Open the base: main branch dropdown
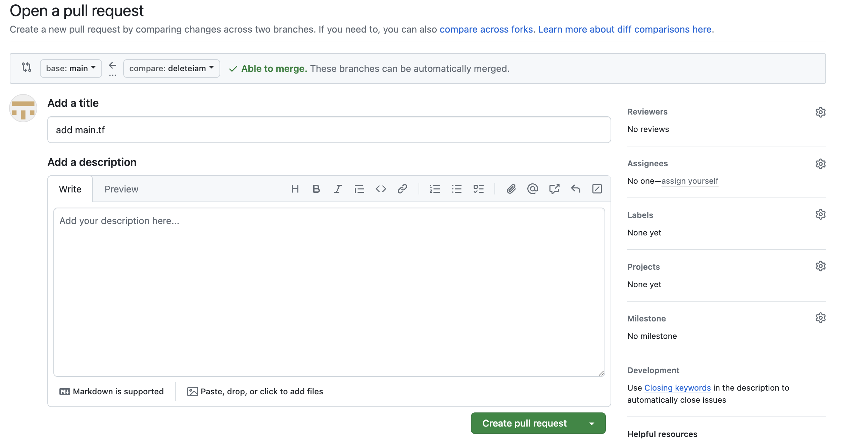The image size is (868, 442). tap(71, 69)
